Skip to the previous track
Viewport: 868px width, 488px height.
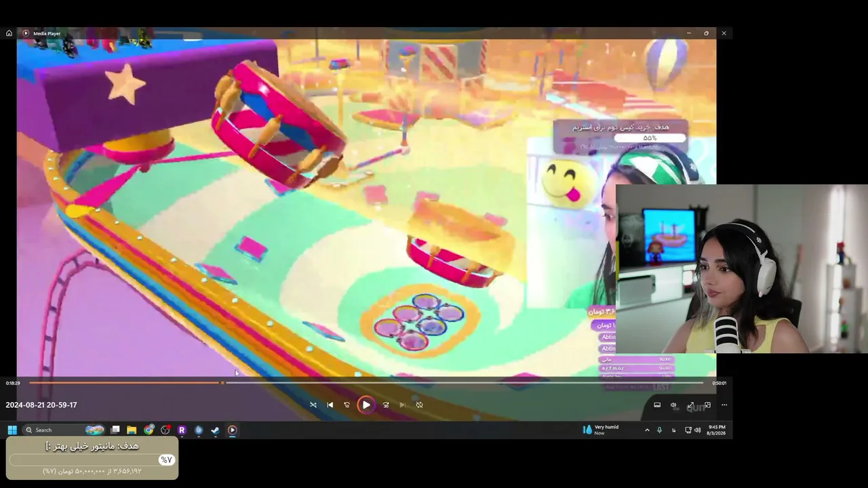(330, 405)
